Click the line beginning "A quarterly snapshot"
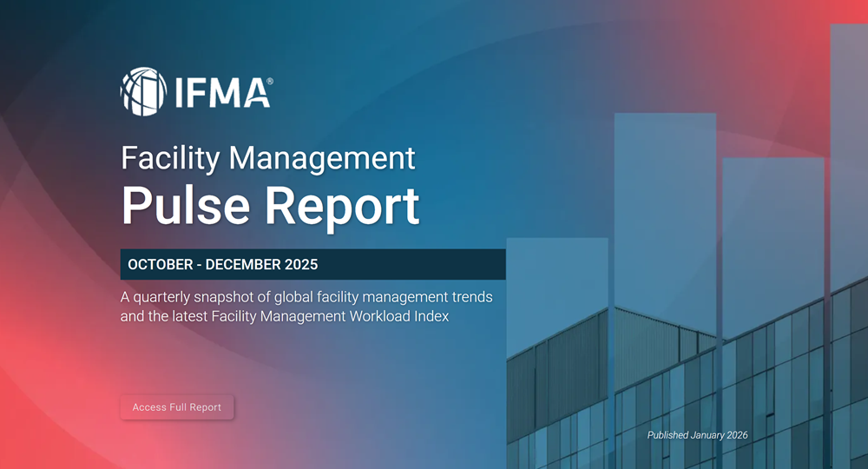The height and width of the screenshot is (469, 868). 306,297
